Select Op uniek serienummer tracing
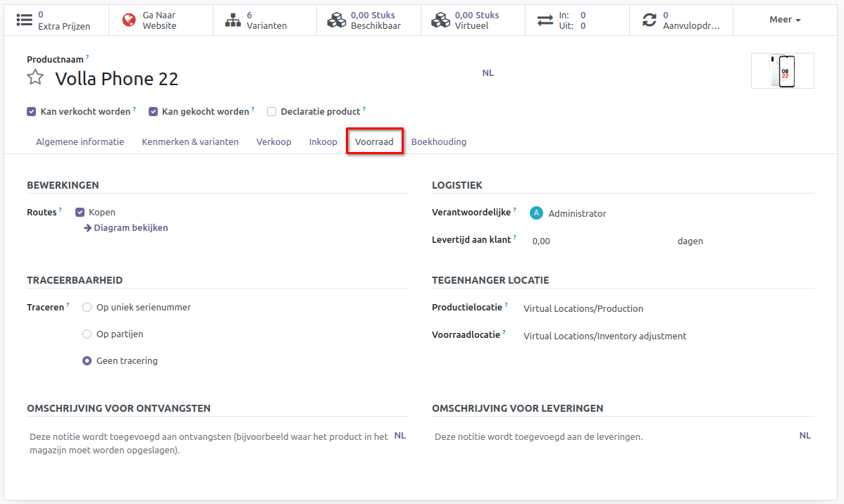The image size is (844, 504). [87, 307]
